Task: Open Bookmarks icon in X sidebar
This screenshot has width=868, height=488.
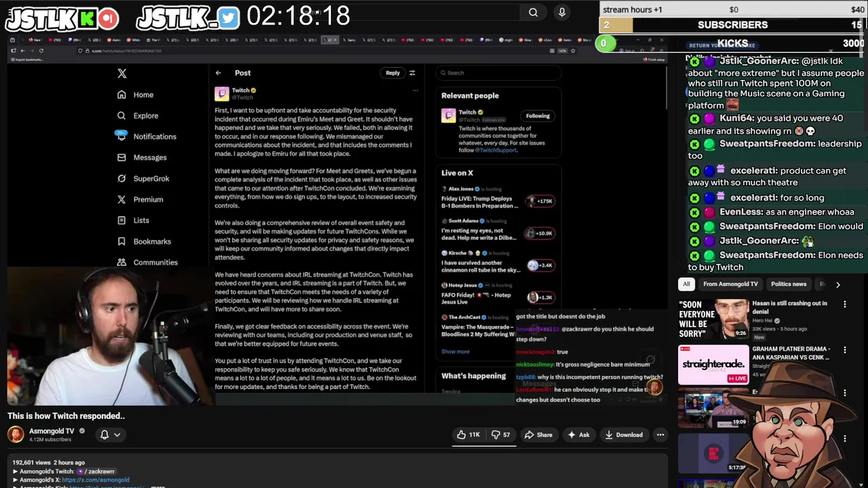Action: (x=121, y=241)
